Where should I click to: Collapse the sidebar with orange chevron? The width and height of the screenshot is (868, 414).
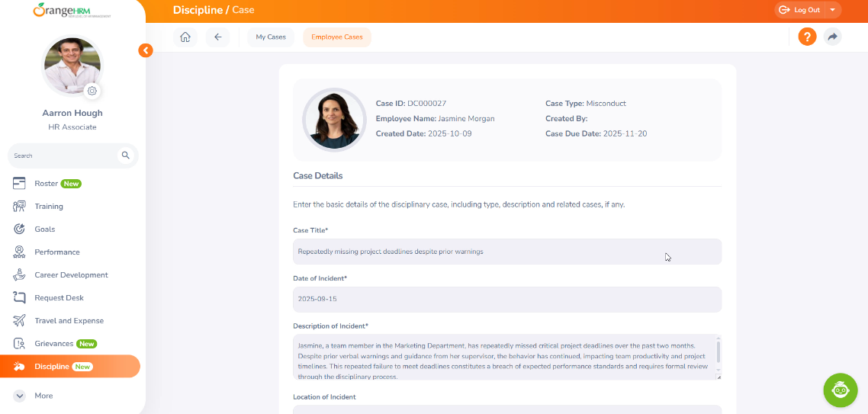pos(146,50)
